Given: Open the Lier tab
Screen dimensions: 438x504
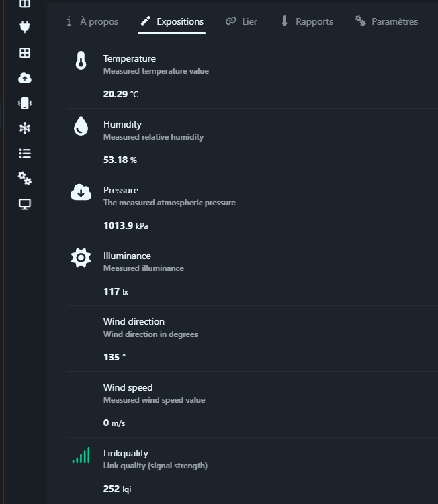Looking at the screenshot, I should 242,21.
